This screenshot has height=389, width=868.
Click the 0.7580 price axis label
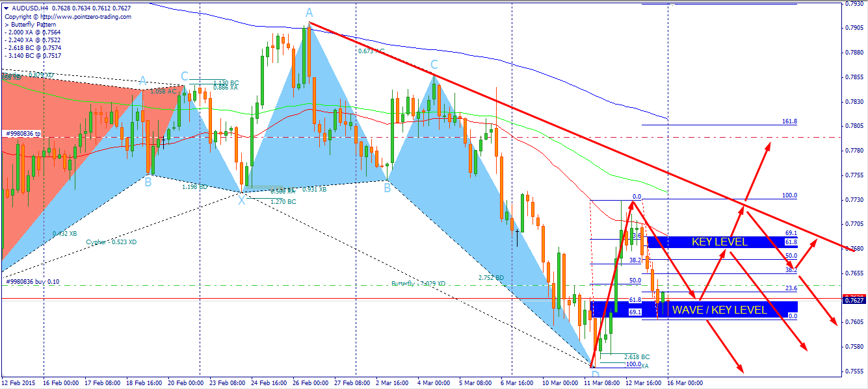[x=854, y=347]
